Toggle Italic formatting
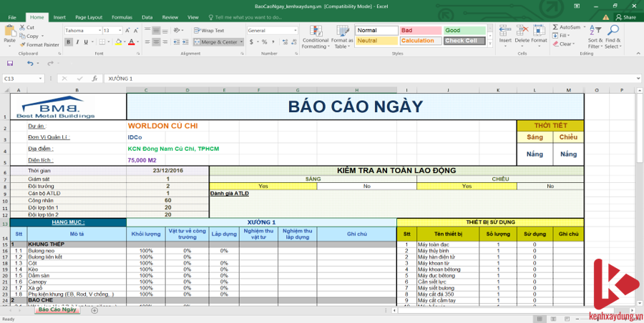The image size is (644, 323). point(77,42)
